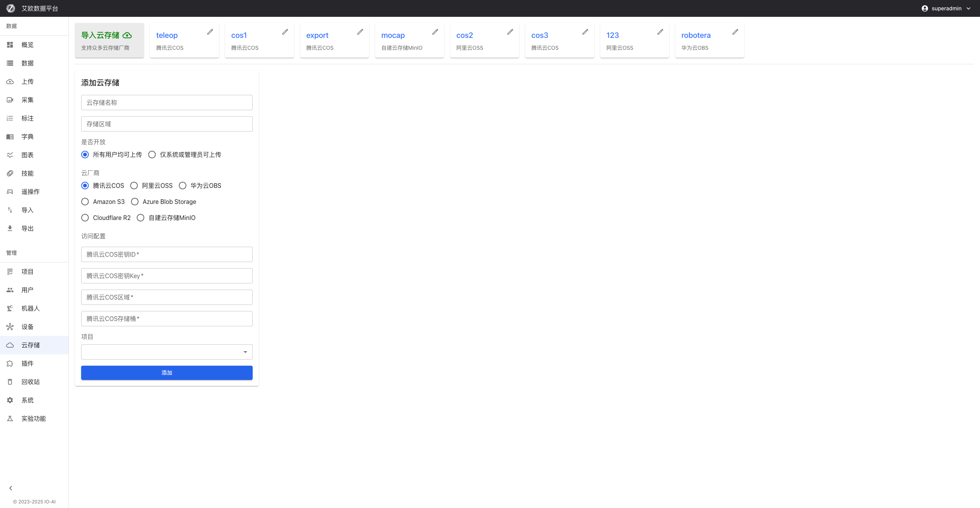Viewport: 980px width, 508px height.
Task: Click the 导出 download icon in sidebar
Action: (x=10, y=228)
